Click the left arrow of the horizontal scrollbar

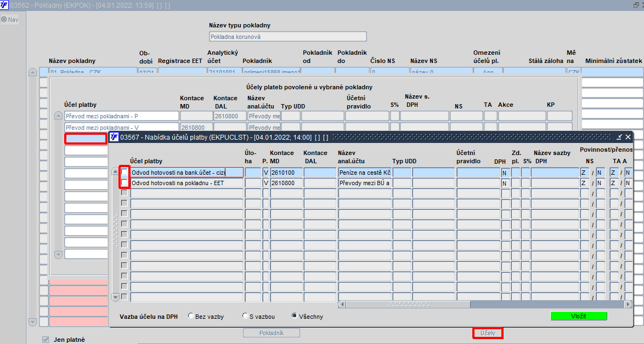point(342,304)
